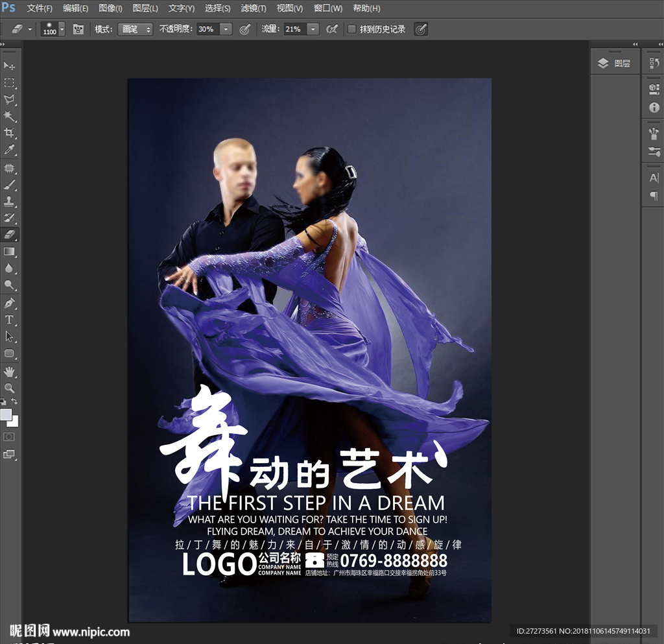The height and width of the screenshot is (644, 664).
Task: Reset default foreground and background colors
Action: pos(3,402)
